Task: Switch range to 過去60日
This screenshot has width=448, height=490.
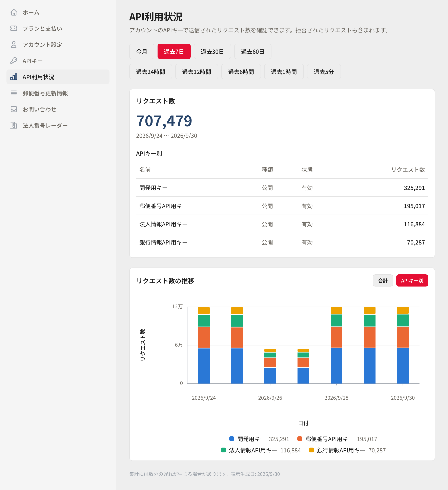Action: pos(253,52)
